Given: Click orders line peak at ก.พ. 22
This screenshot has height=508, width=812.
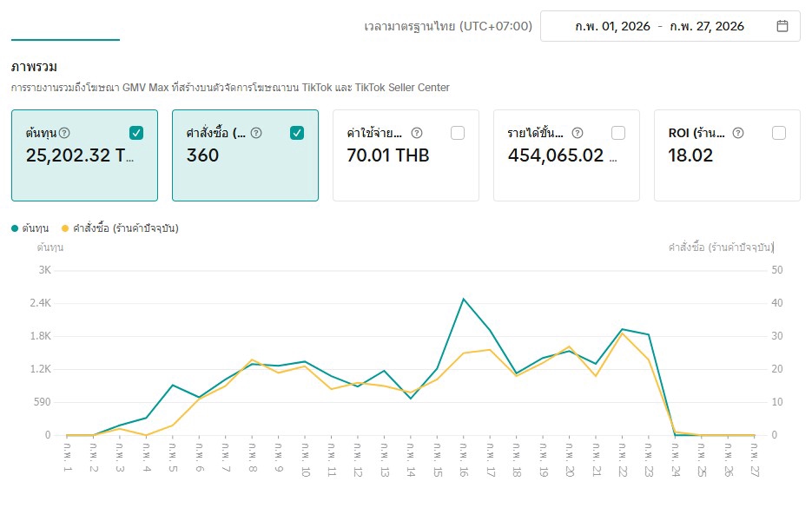Looking at the screenshot, I should [x=622, y=333].
